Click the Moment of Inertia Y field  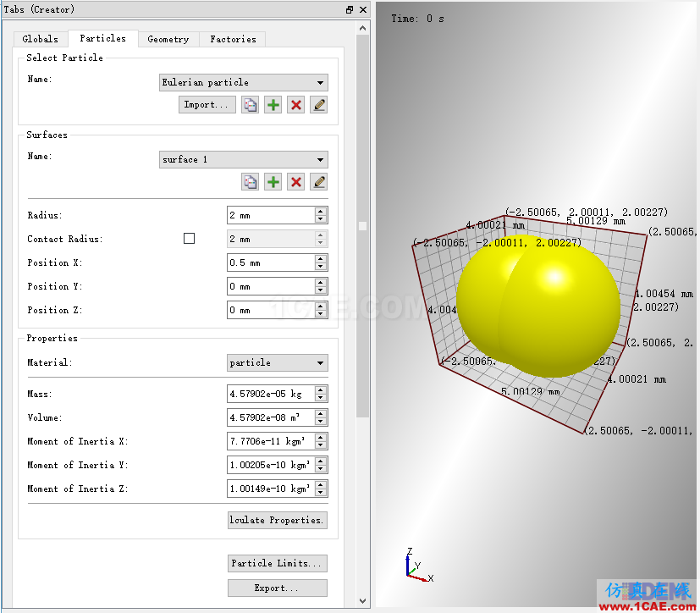pos(271,465)
